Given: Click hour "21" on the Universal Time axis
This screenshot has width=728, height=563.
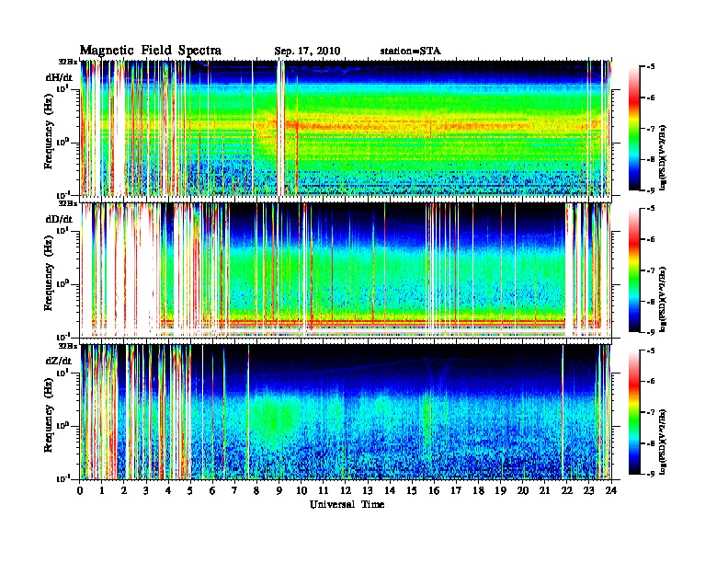Looking at the screenshot, I should click(545, 490).
